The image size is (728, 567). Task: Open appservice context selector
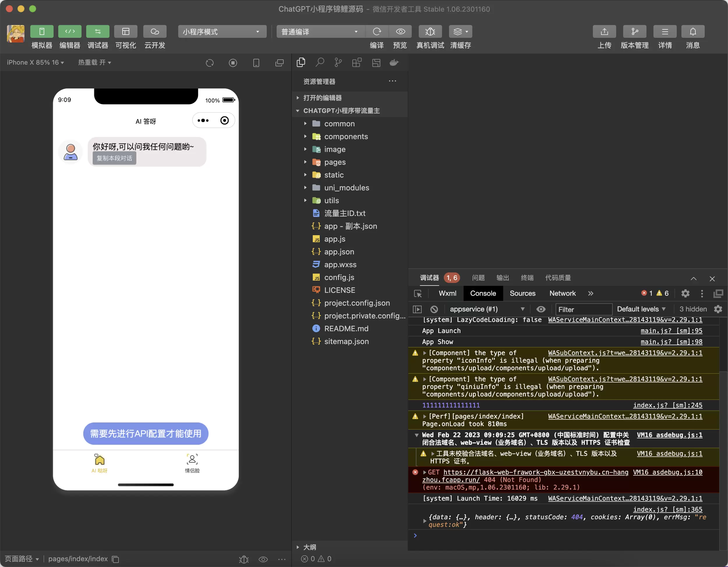[487, 309]
